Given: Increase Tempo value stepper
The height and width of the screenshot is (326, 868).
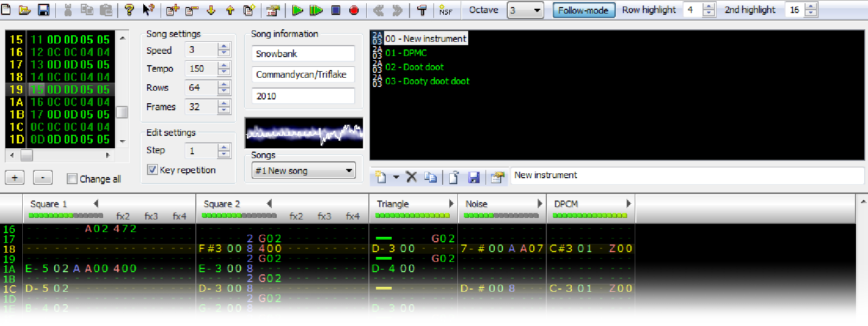Looking at the screenshot, I should click(x=224, y=65).
